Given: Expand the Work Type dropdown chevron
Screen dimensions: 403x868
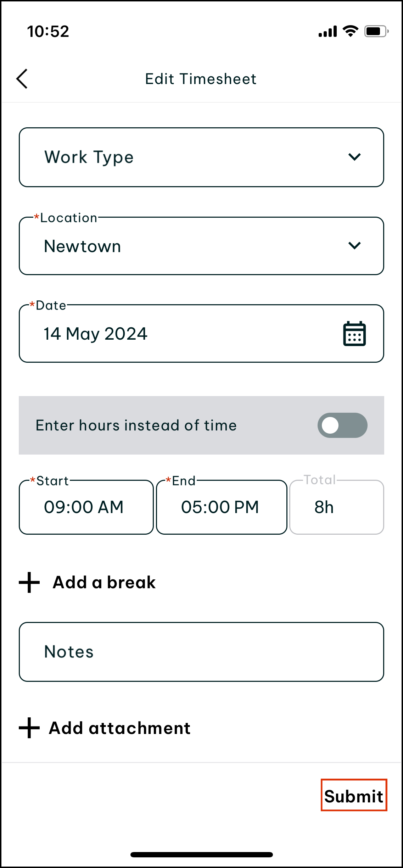Looking at the screenshot, I should (354, 157).
